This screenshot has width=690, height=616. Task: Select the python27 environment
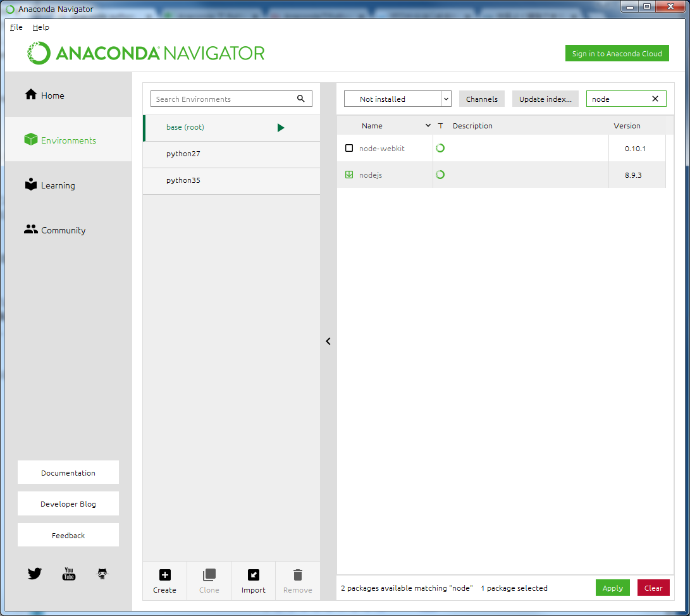point(231,154)
